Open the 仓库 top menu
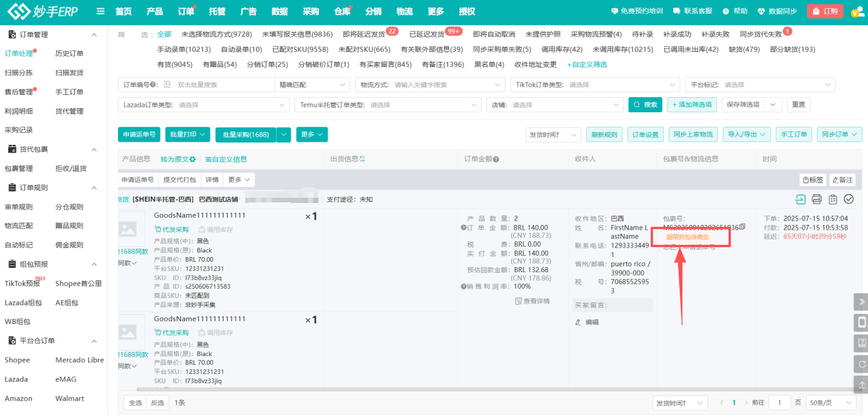Image resolution: width=868 pixels, height=417 pixels. (342, 12)
